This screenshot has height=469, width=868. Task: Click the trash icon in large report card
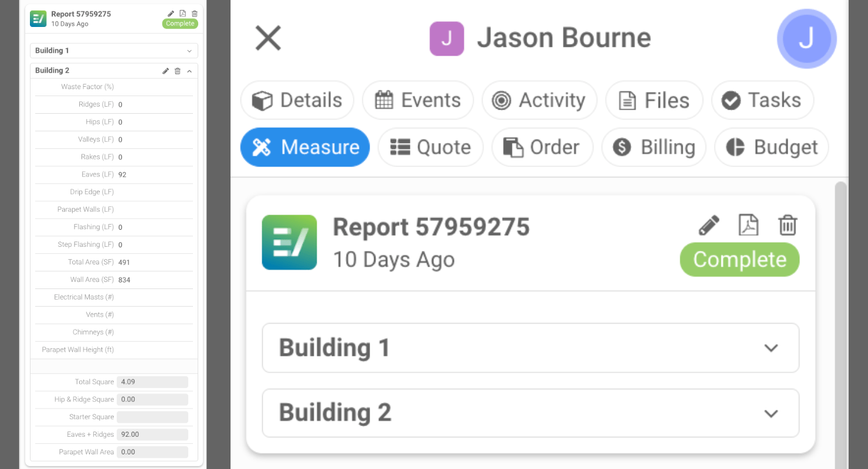click(x=787, y=225)
